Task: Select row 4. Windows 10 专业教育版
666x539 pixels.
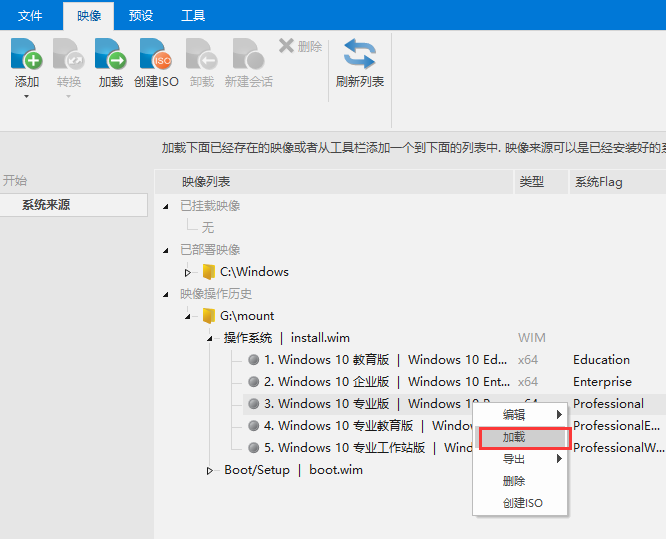Action: tap(367, 426)
